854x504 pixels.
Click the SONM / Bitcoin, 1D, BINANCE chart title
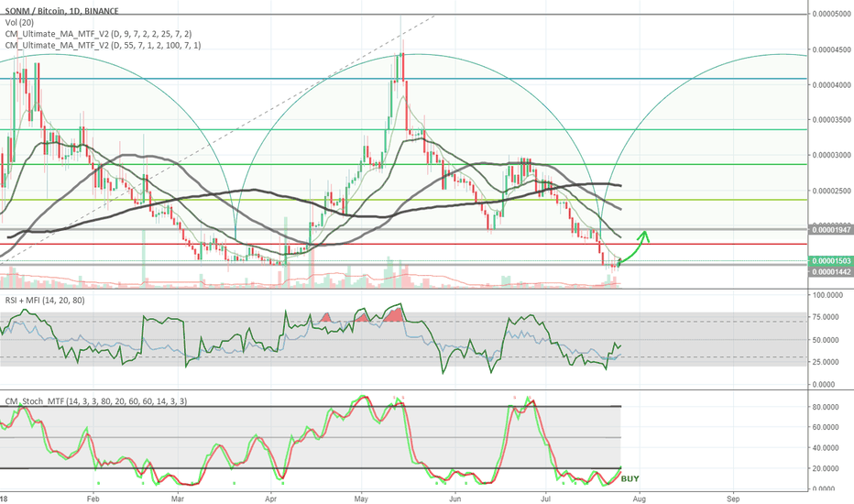[61, 11]
